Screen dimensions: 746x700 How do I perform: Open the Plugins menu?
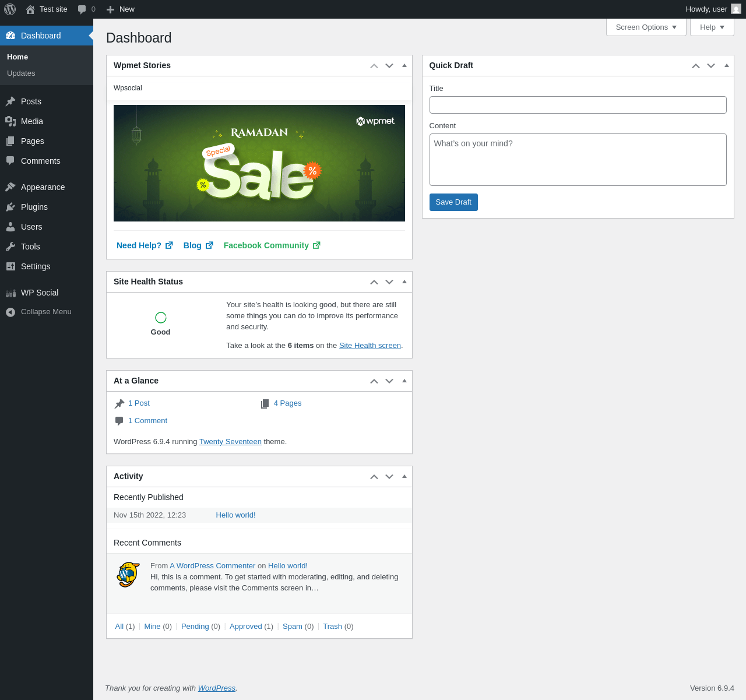[x=47, y=207]
